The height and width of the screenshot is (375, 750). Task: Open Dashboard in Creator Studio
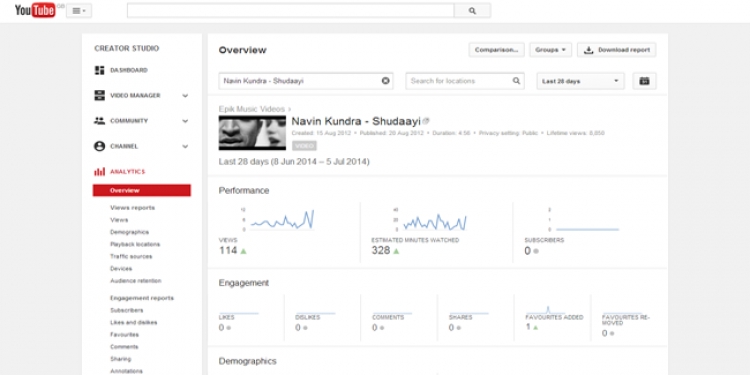129,70
